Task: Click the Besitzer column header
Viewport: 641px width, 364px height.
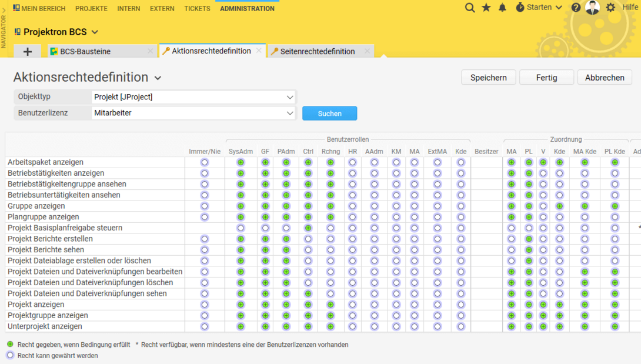Action: [486, 151]
